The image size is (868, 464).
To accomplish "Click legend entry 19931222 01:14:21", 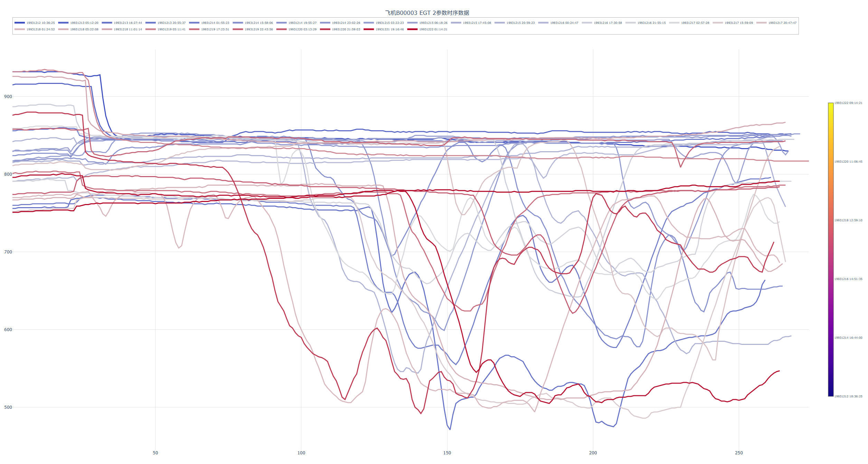I will coord(433,29).
